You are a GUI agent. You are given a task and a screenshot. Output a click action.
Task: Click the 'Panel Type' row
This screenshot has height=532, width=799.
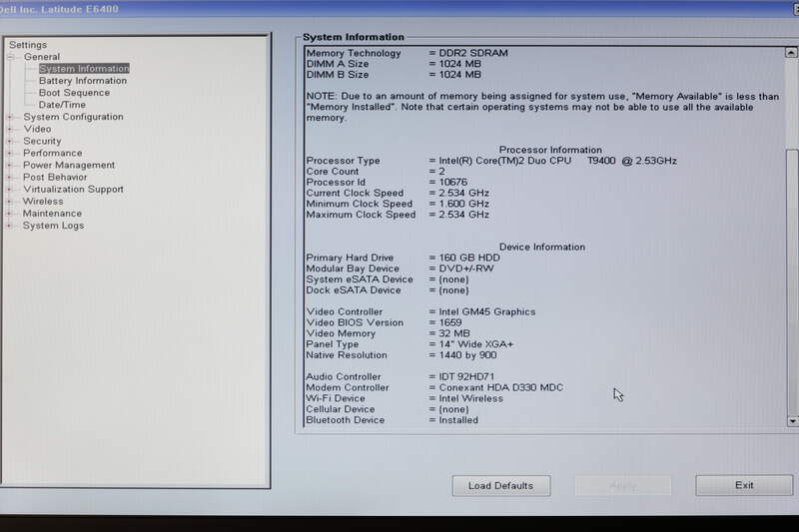click(x=409, y=344)
